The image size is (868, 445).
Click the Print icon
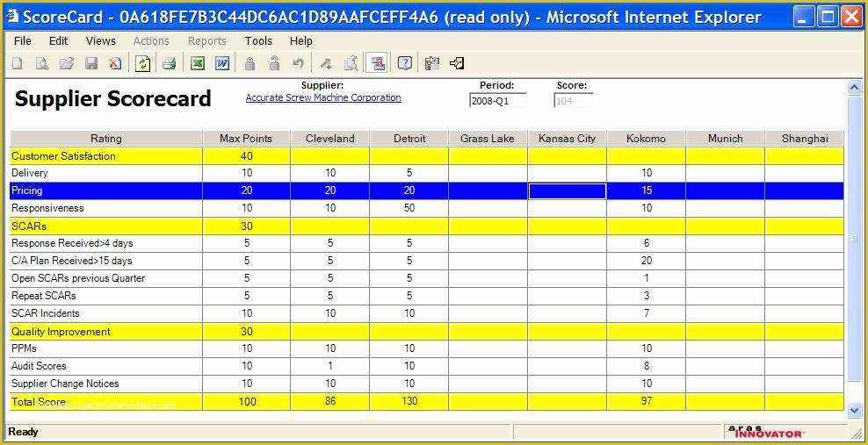click(x=169, y=63)
